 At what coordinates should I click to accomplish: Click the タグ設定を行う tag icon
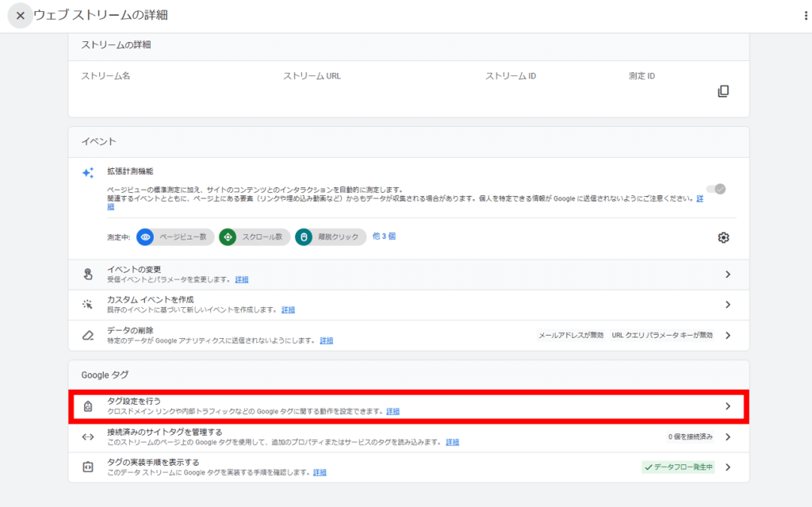(x=88, y=406)
